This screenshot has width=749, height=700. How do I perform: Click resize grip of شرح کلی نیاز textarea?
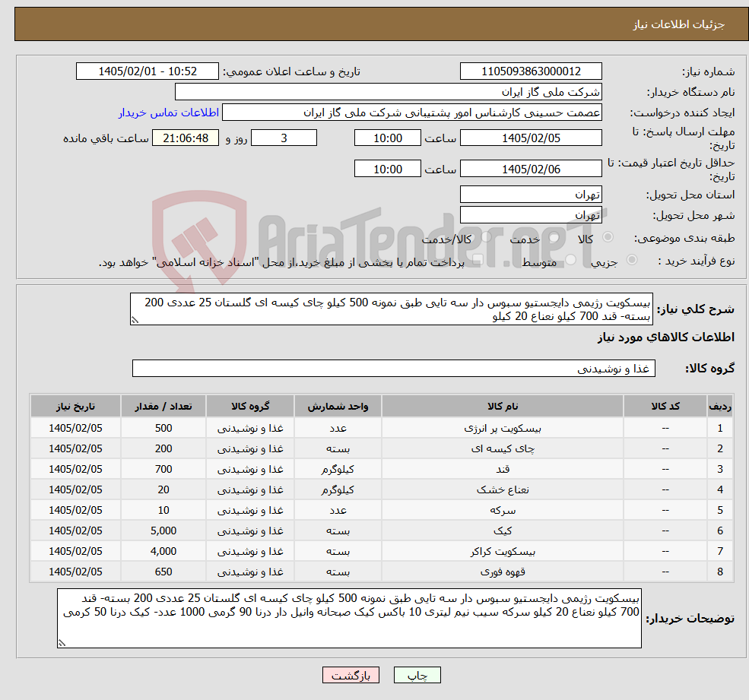pos(135,321)
